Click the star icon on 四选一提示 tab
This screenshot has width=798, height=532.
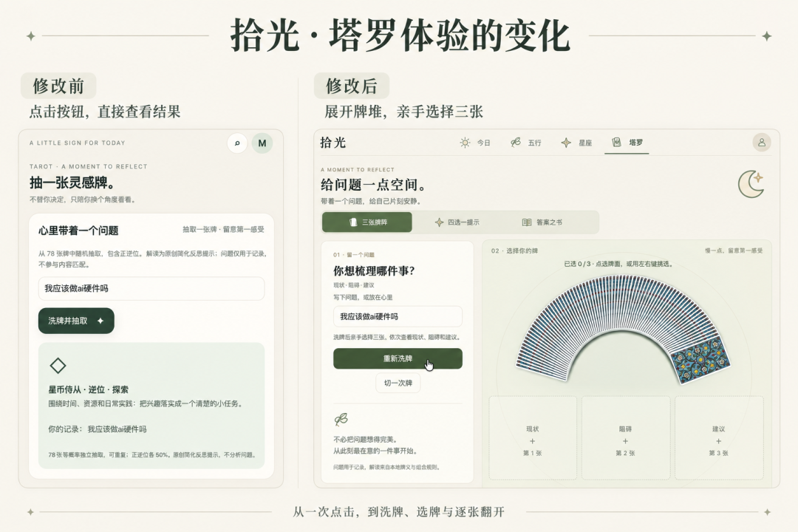tap(439, 222)
